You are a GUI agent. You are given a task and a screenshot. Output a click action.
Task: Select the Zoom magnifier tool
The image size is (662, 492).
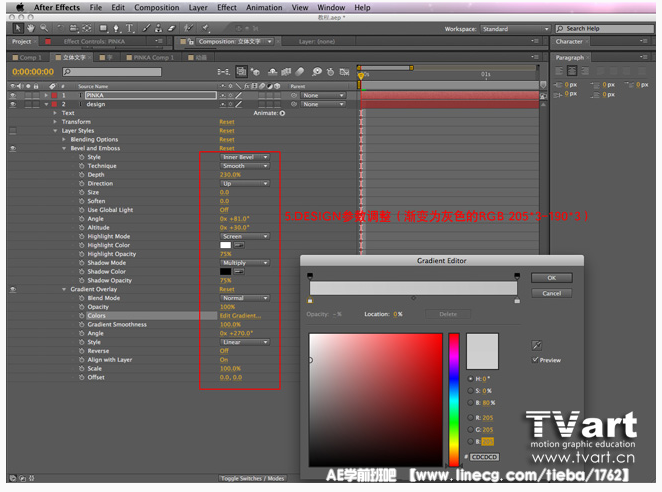tap(44, 28)
